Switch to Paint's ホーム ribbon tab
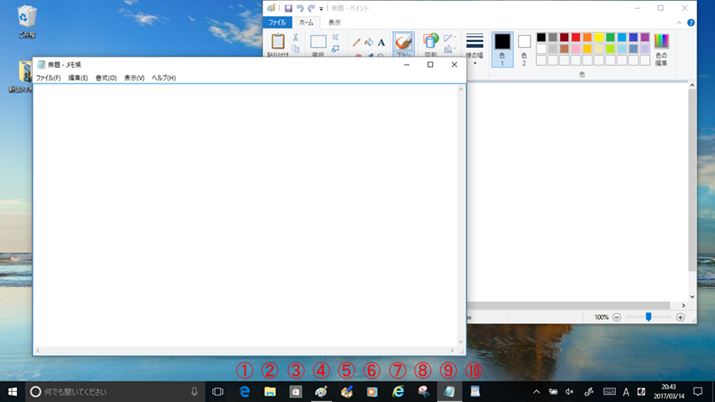715x402 pixels. 306,22
